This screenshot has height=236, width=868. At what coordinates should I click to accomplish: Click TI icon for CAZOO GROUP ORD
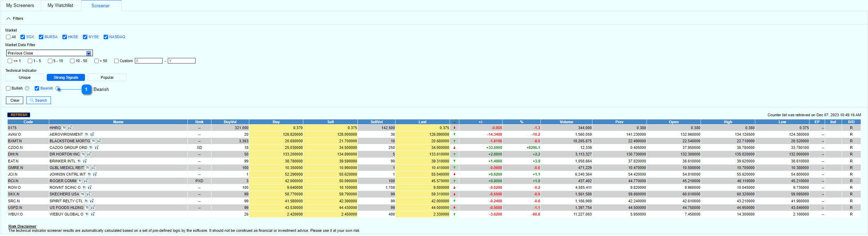(91, 147)
